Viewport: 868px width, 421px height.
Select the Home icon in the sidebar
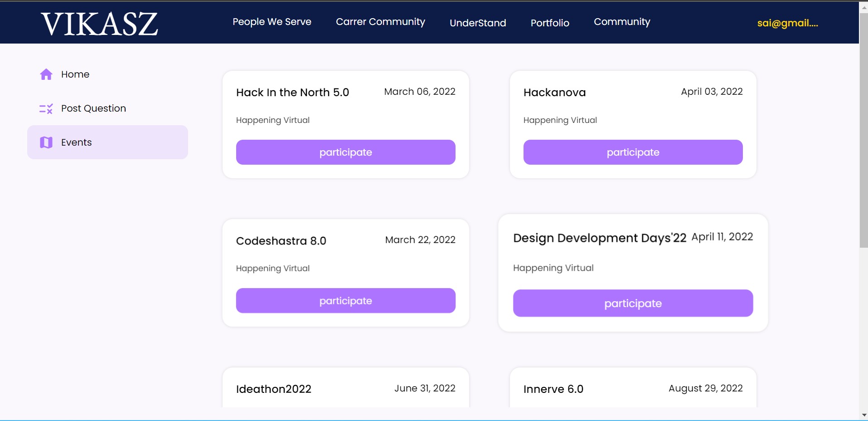[x=46, y=74]
